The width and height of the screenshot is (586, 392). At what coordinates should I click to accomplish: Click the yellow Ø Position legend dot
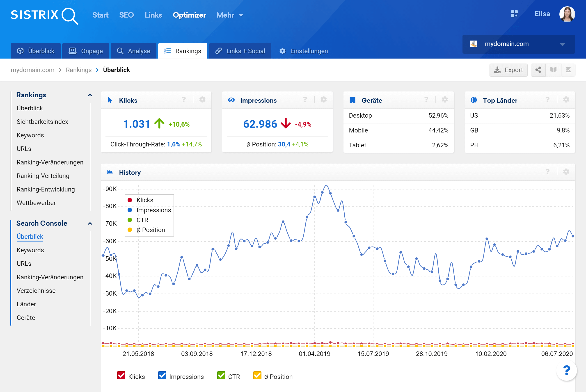click(x=130, y=230)
